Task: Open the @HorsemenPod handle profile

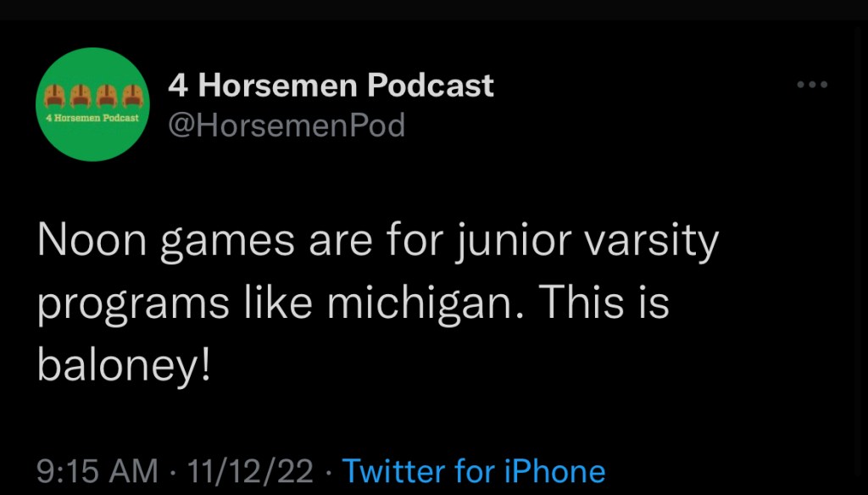Action: [287, 125]
